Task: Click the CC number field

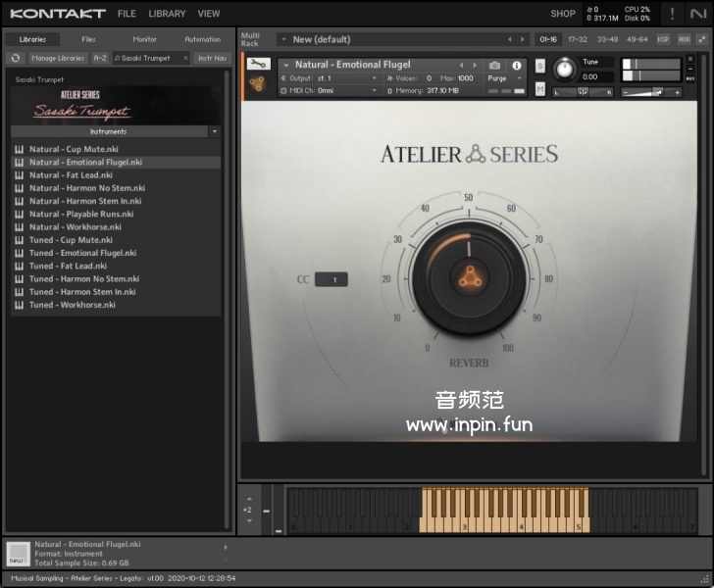Action: point(331,279)
